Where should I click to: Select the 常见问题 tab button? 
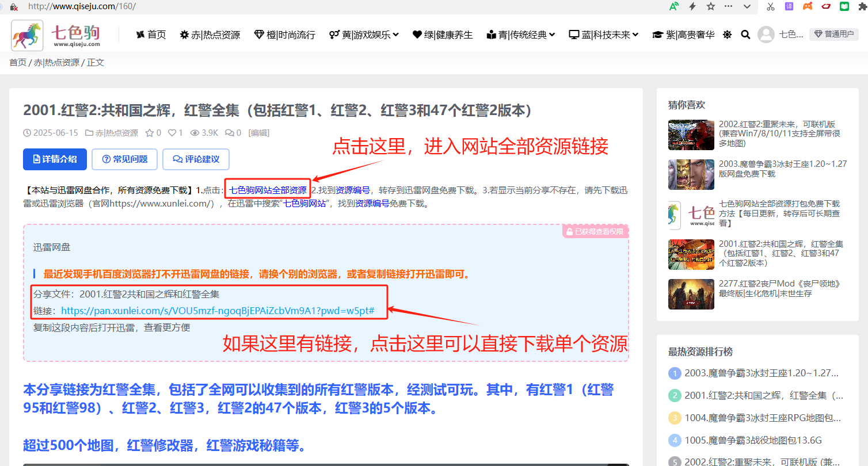124,159
